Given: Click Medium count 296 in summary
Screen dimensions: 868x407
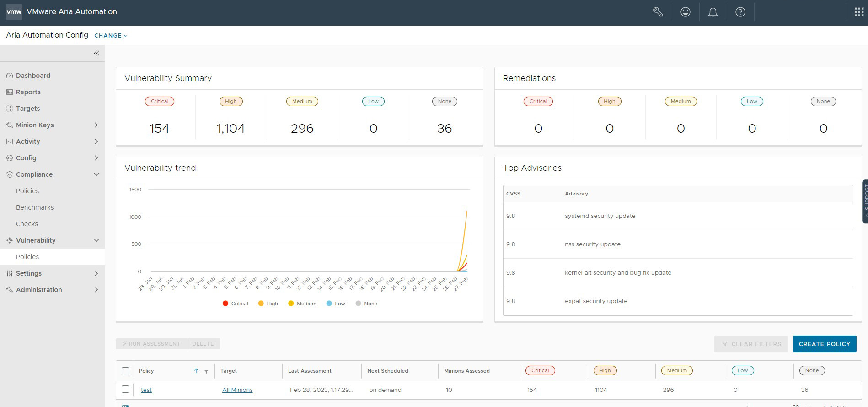Looking at the screenshot, I should (x=302, y=129).
